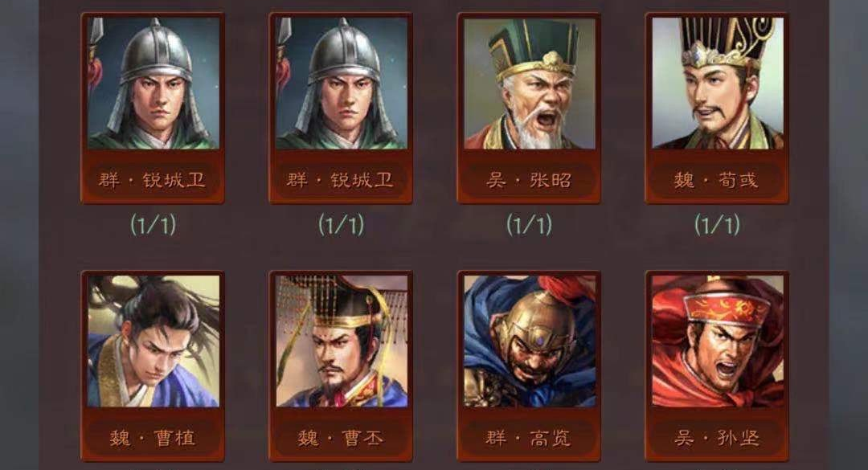This screenshot has width=868, height=470.
Task: Choose the 荀彧 portrait with ornate crown
Action: pos(718,84)
